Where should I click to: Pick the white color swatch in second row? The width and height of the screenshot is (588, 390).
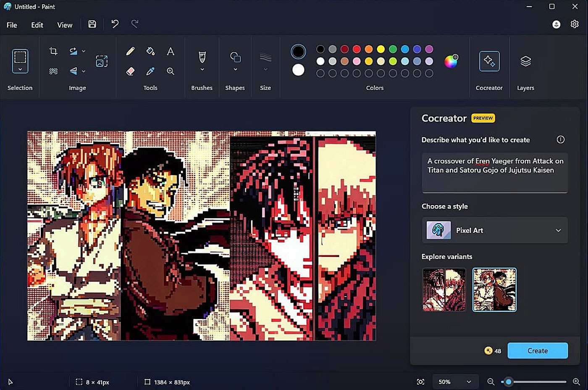pyautogui.click(x=320, y=61)
